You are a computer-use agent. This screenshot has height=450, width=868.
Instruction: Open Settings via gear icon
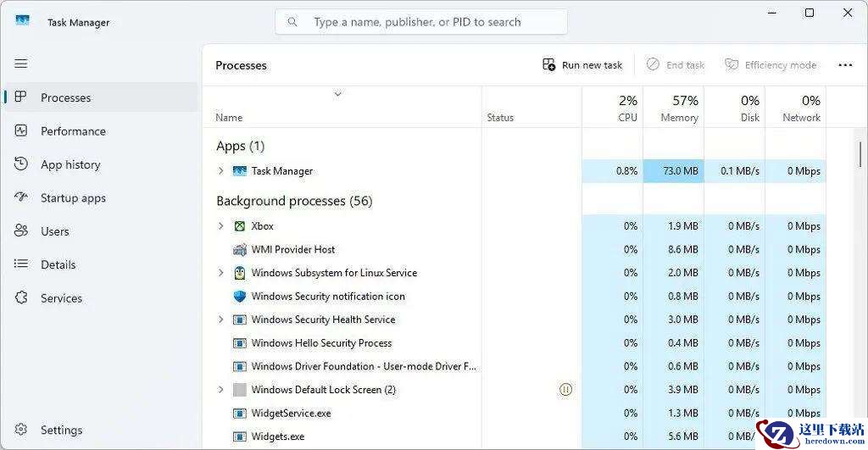21,430
